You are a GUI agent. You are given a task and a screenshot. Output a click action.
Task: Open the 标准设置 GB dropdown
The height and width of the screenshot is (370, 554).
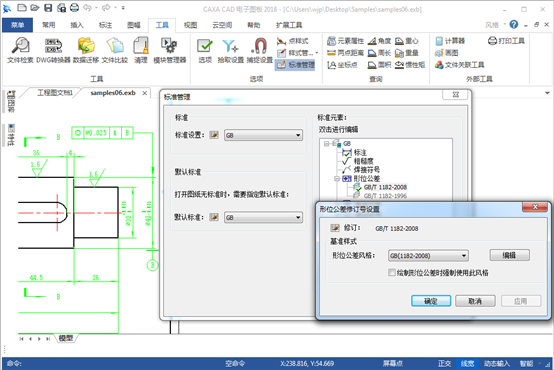[264, 135]
